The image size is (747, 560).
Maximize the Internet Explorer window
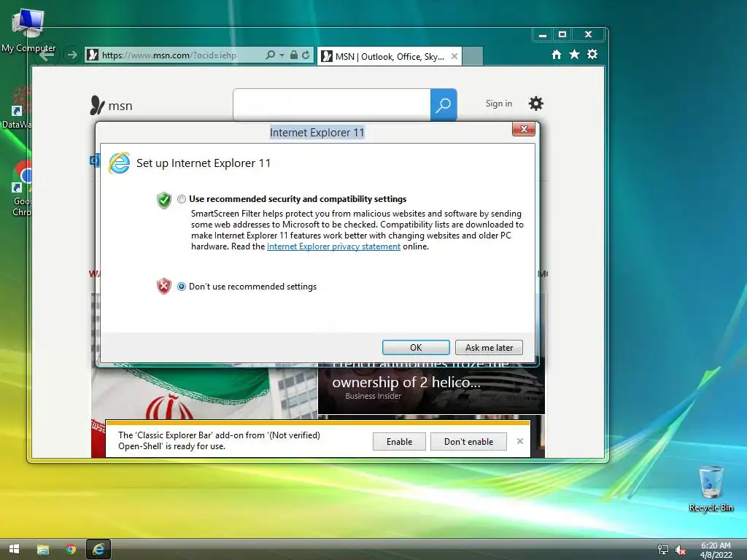[562, 34]
